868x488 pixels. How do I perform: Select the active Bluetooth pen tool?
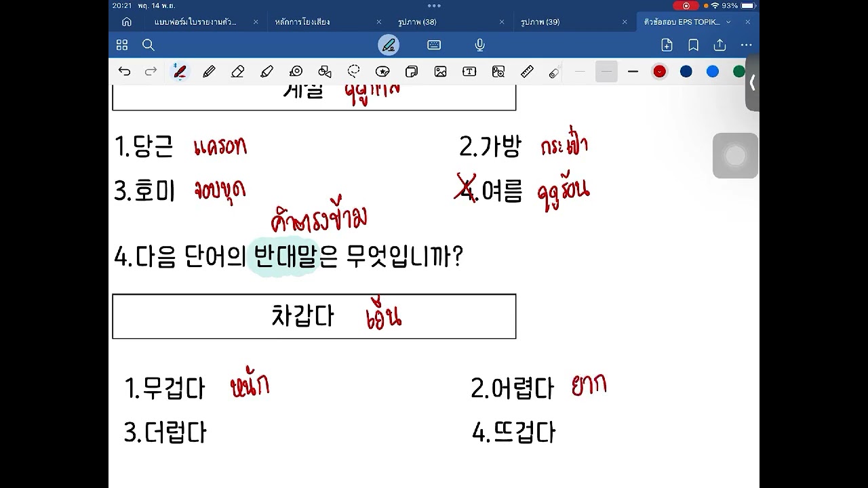(180, 71)
